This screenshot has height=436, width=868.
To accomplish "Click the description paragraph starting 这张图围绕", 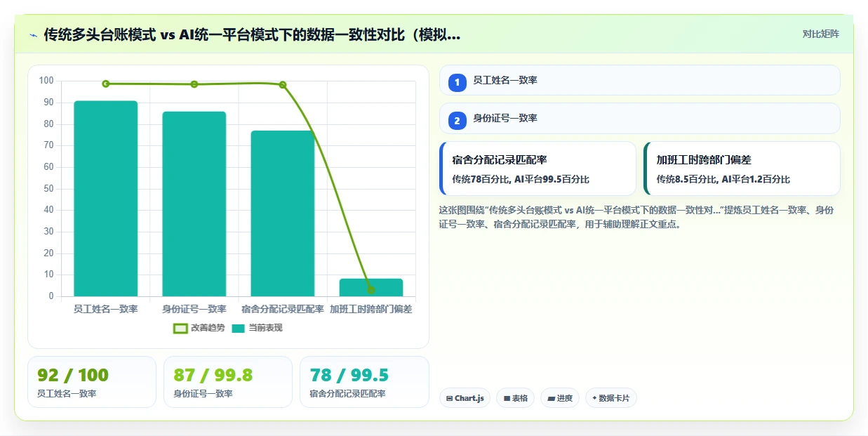I will tap(637, 218).
